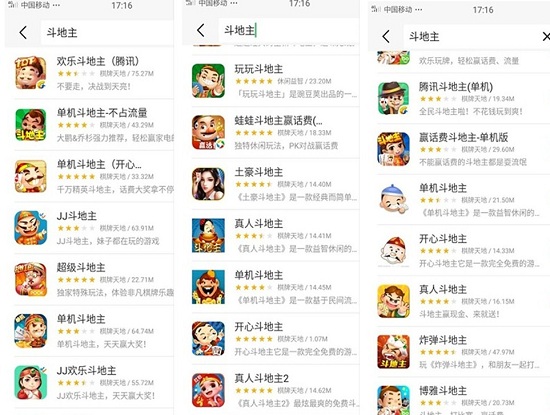The width and height of the screenshot is (550, 415).
Task: Open the JJ斗地主 app icon
Action: [31, 228]
